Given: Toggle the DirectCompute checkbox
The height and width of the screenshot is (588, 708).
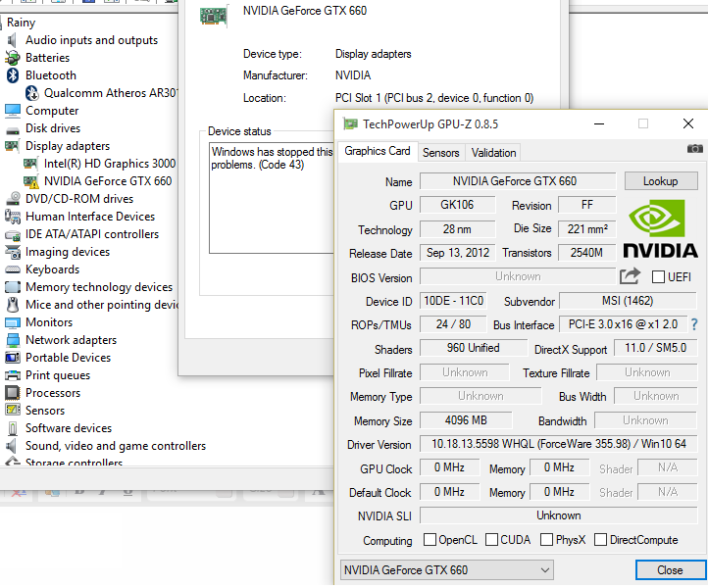Looking at the screenshot, I should click(x=600, y=540).
